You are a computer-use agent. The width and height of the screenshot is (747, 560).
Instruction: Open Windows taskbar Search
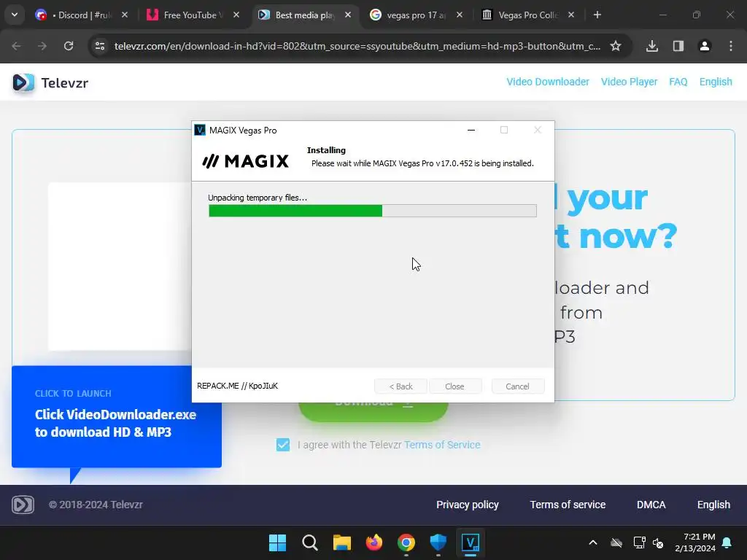[309, 542]
